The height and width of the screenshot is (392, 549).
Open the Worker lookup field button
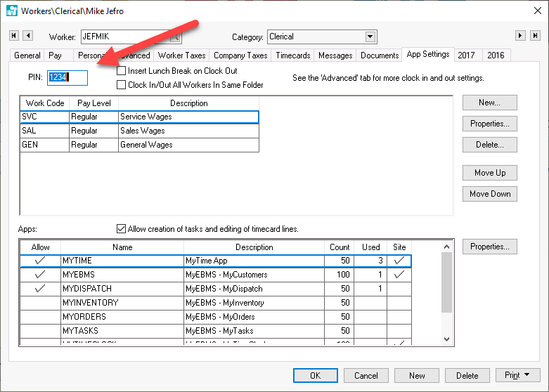(x=175, y=37)
